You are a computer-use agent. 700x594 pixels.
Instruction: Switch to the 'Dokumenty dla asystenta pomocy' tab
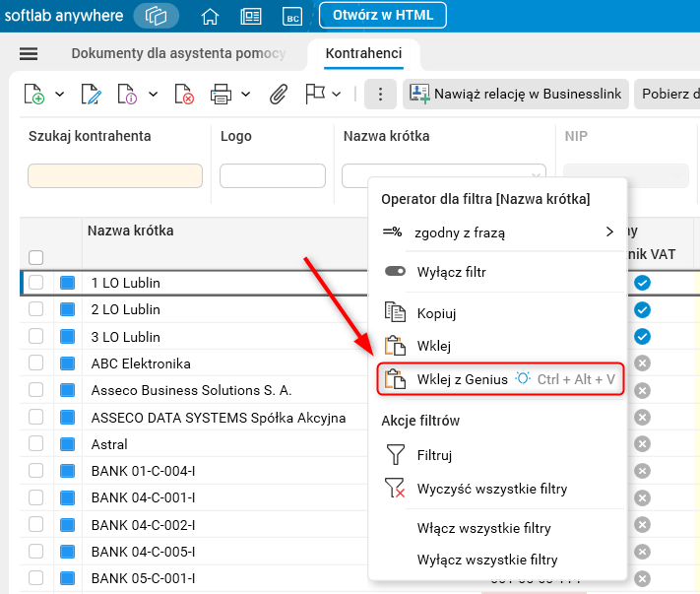pyautogui.click(x=178, y=53)
